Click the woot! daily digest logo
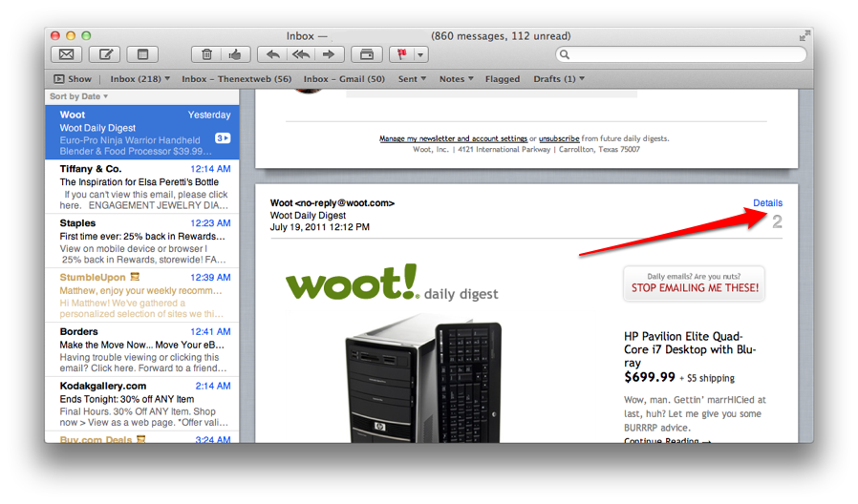Viewport: 858px width, 504px height. pyautogui.click(x=392, y=283)
